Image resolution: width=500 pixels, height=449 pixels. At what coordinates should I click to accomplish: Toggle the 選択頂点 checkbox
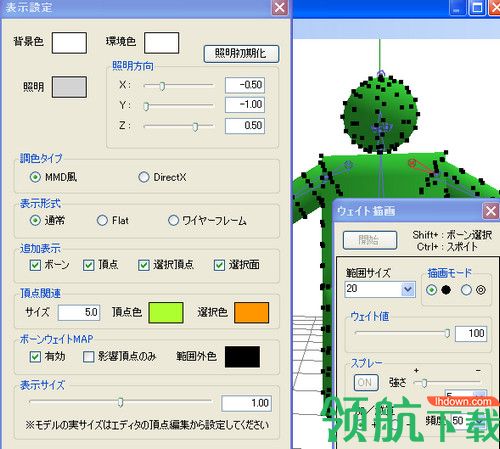coord(144,265)
